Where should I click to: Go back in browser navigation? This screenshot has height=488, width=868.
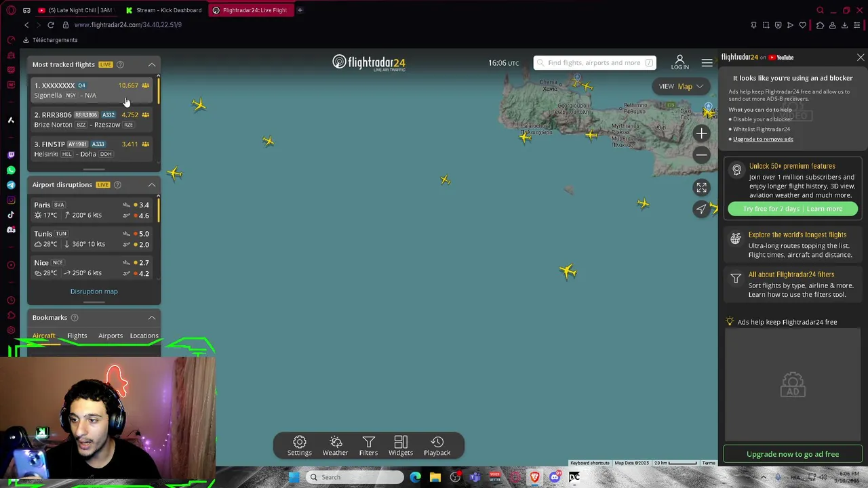click(26, 25)
